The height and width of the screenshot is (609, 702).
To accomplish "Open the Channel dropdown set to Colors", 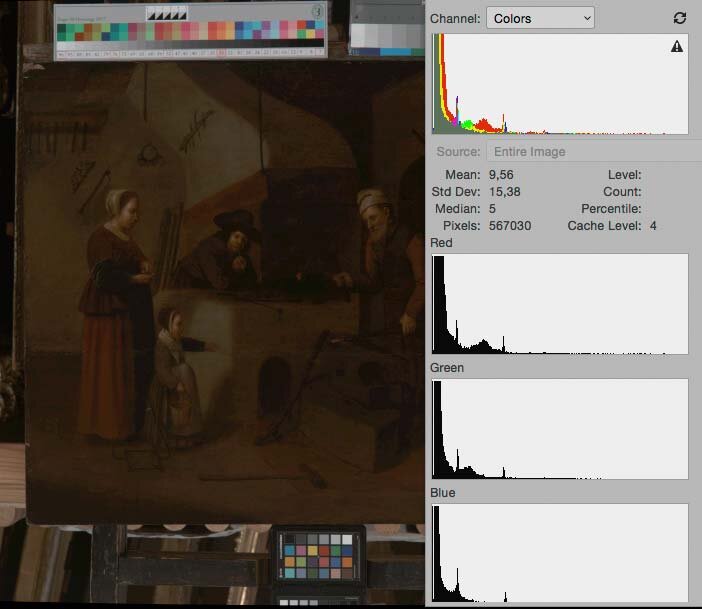I will (x=540, y=18).
